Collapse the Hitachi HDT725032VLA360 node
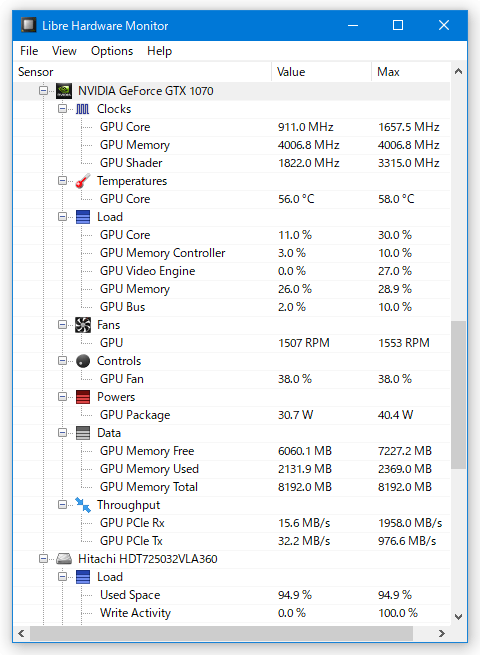This screenshot has width=480, height=655. [x=43, y=558]
